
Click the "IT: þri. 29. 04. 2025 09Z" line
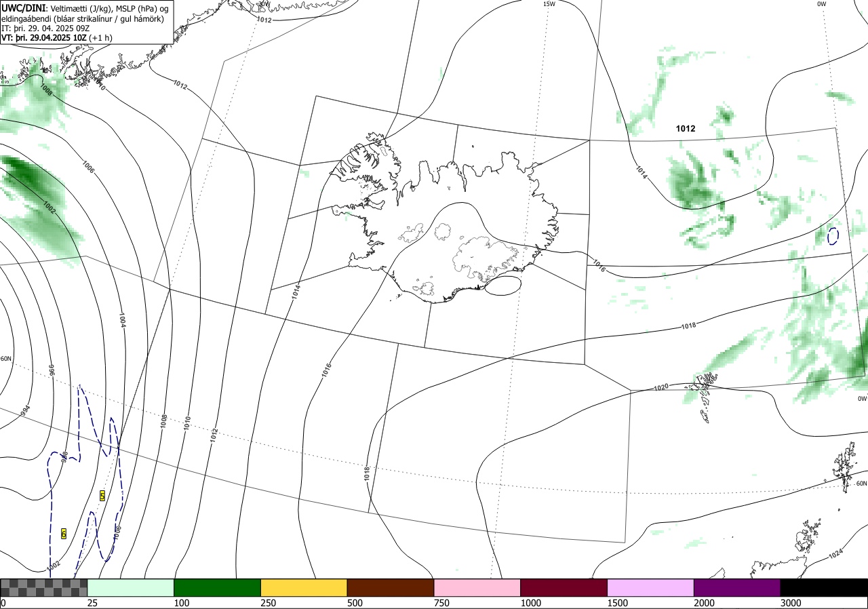[45, 28]
